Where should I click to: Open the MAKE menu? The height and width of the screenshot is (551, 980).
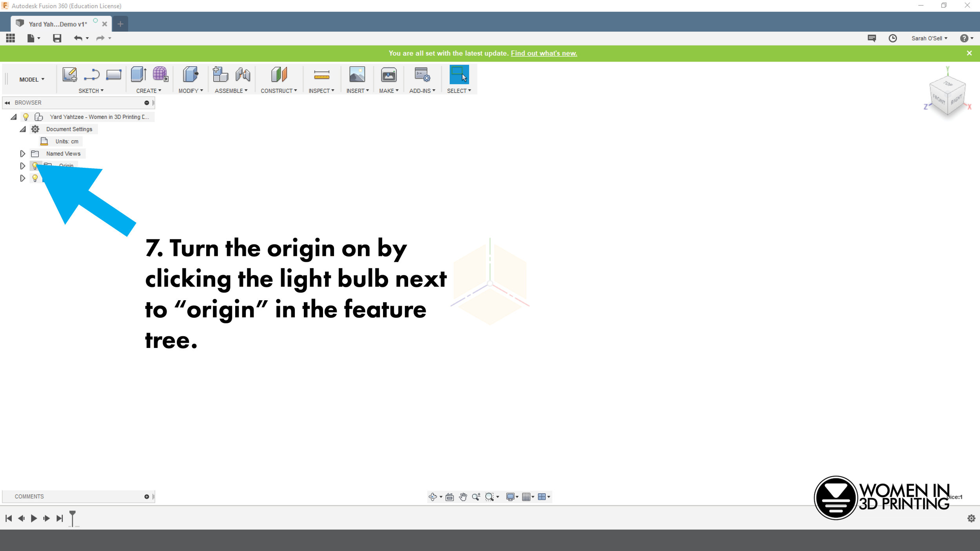[388, 91]
